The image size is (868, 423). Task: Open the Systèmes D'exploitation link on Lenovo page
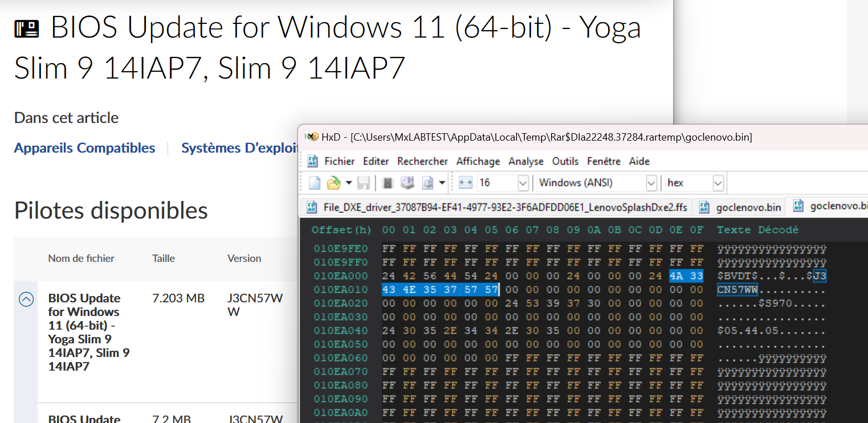tap(239, 148)
